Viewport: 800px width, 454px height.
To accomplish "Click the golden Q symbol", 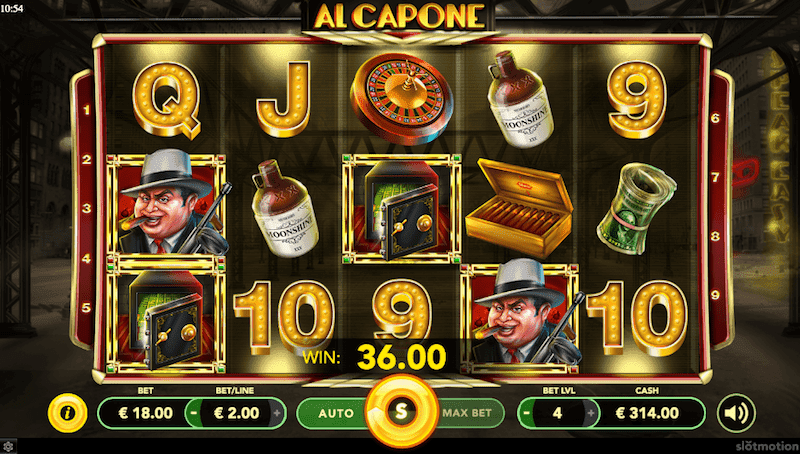I will 167,100.
